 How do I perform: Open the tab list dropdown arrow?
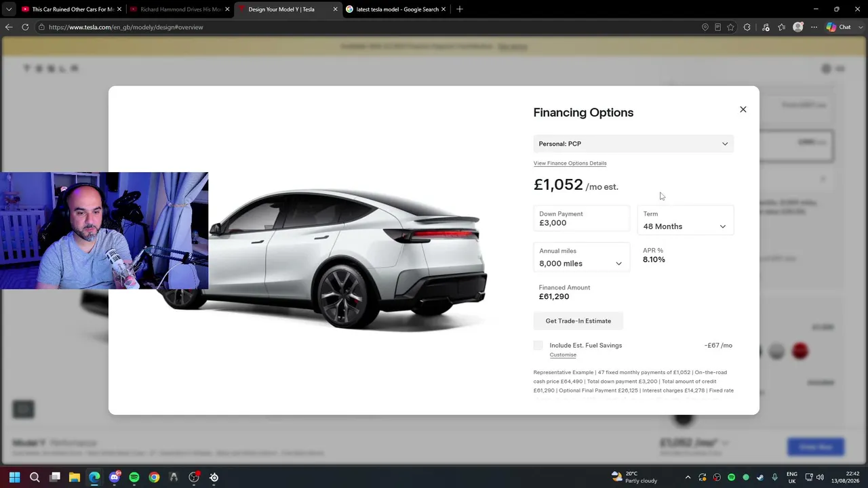9,9
